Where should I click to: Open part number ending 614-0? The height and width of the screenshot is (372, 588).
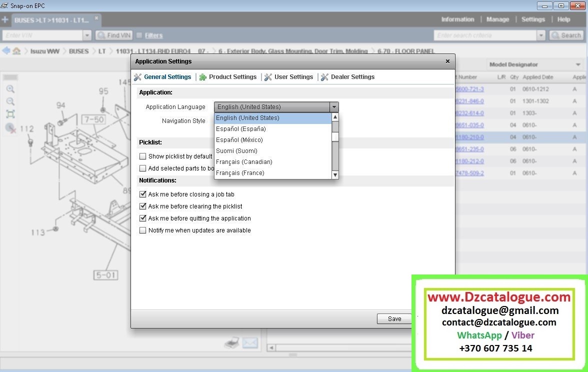(x=469, y=113)
